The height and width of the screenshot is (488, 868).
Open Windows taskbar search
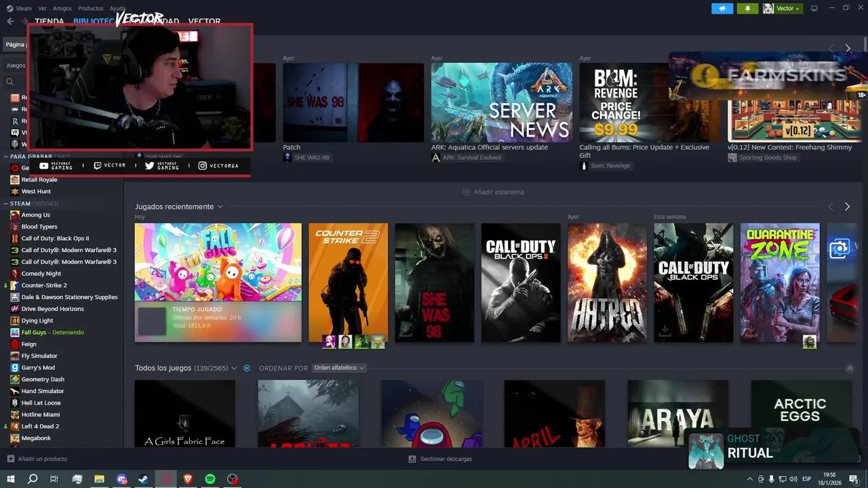tap(33, 479)
